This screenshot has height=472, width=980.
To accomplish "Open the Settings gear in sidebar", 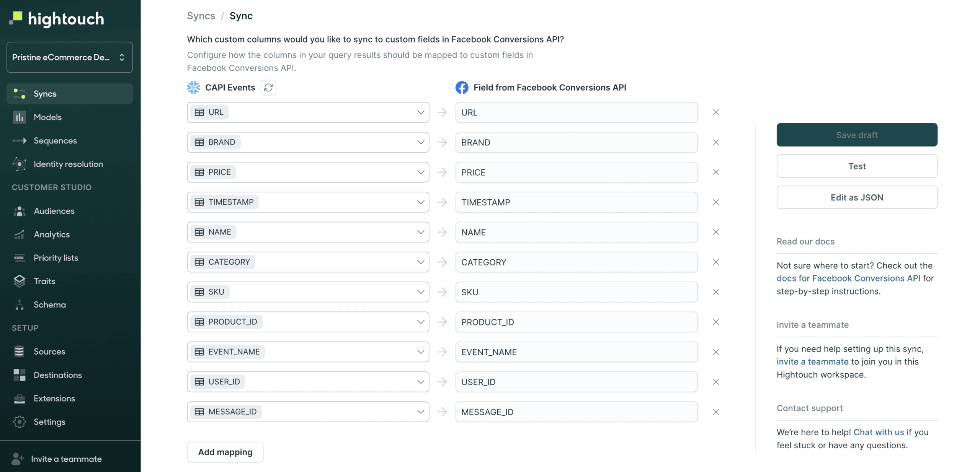I will click(x=19, y=422).
